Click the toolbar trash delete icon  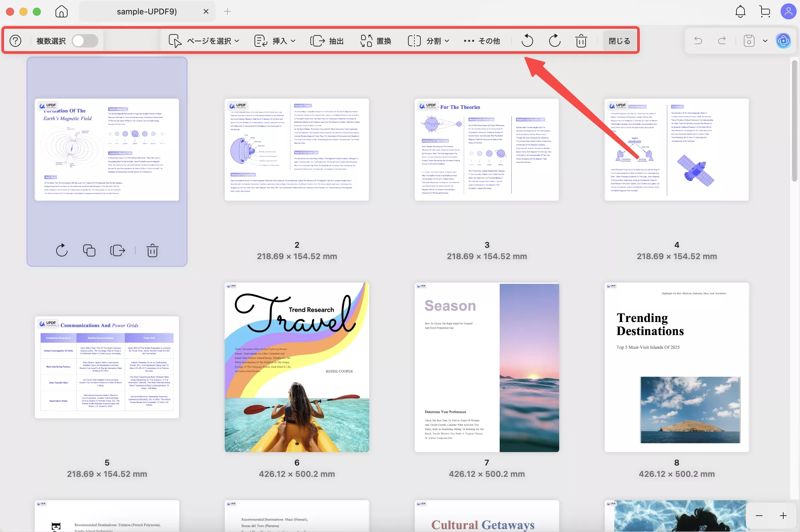click(x=581, y=41)
